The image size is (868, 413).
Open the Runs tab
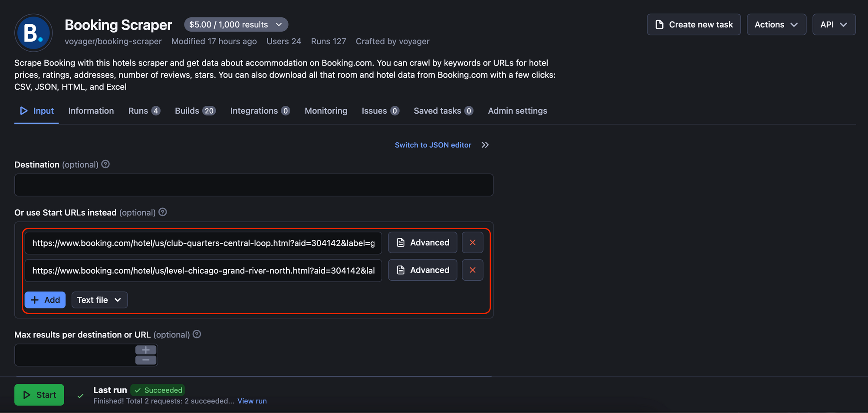(x=145, y=111)
